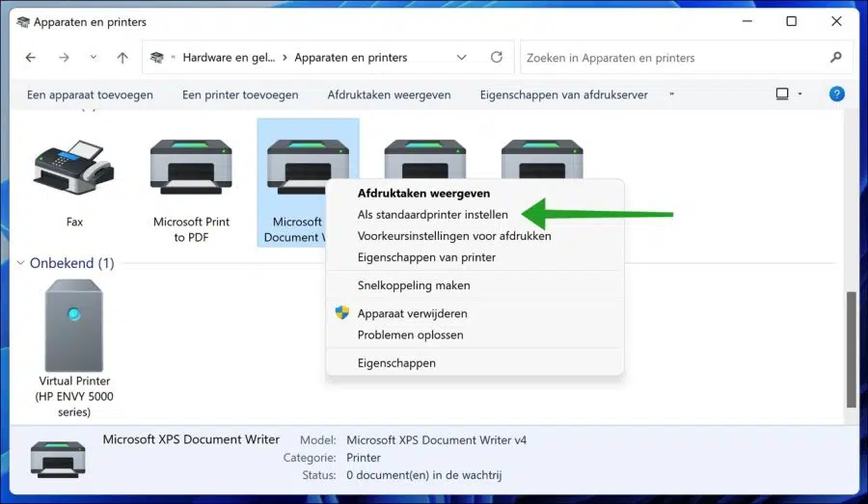Click the search magnifier icon
This screenshot has width=868, height=504.
836,57
